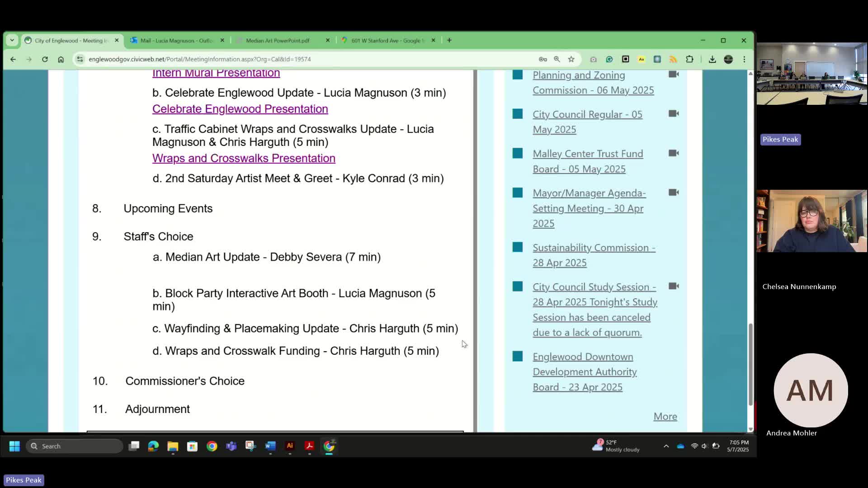Image resolution: width=868 pixels, height=488 pixels.
Task: Open the Extensions puzzle piece menu
Action: (689, 59)
